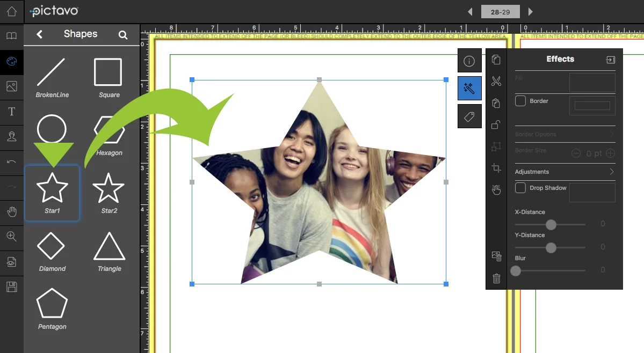Go to next page spread arrow
Screen dimensions: 644x353
pos(530,12)
